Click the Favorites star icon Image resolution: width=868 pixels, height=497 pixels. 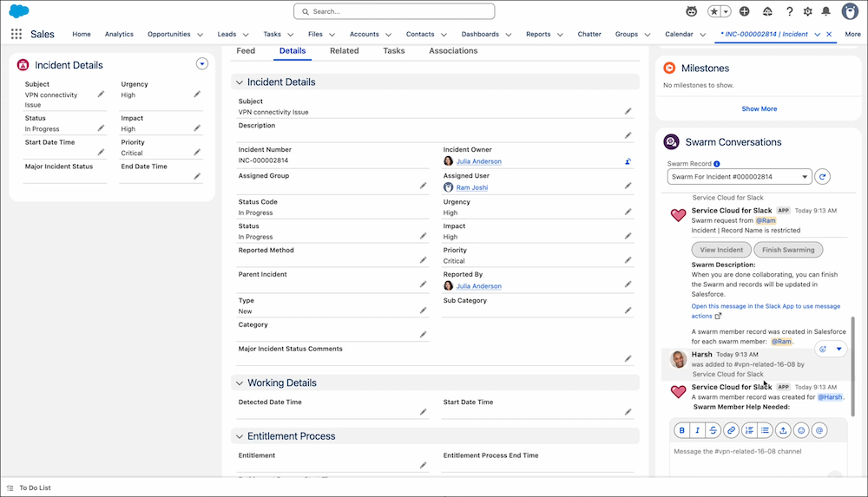tap(714, 11)
